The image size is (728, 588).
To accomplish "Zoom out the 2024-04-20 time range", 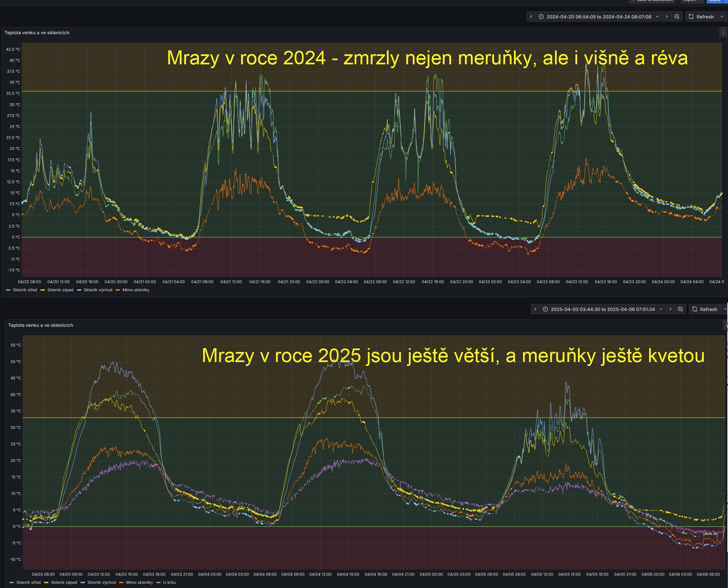I will click(677, 16).
